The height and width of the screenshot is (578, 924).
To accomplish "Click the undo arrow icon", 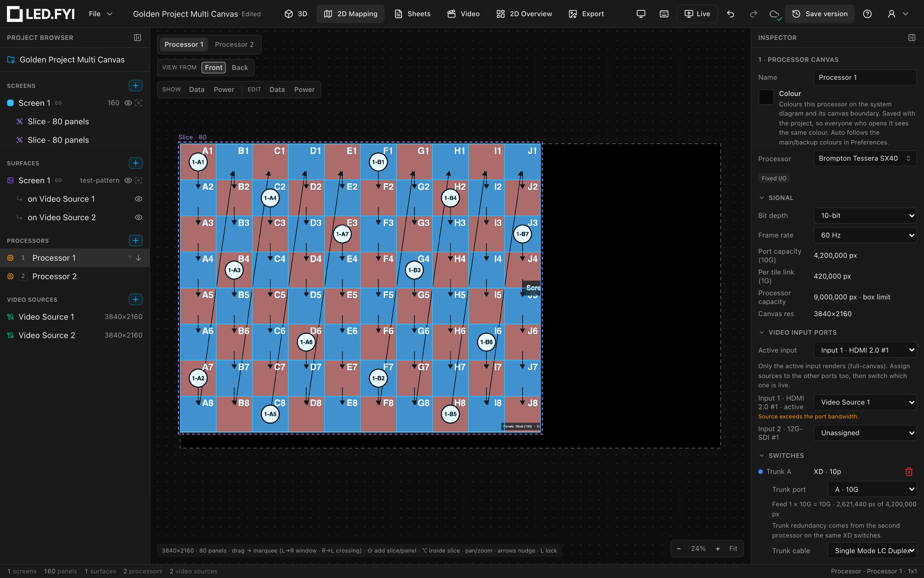I will [x=731, y=14].
